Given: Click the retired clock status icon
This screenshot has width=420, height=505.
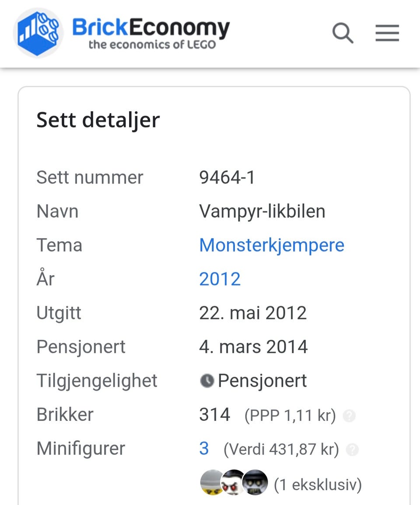Looking at the screenshot, I should click(207, 381).
